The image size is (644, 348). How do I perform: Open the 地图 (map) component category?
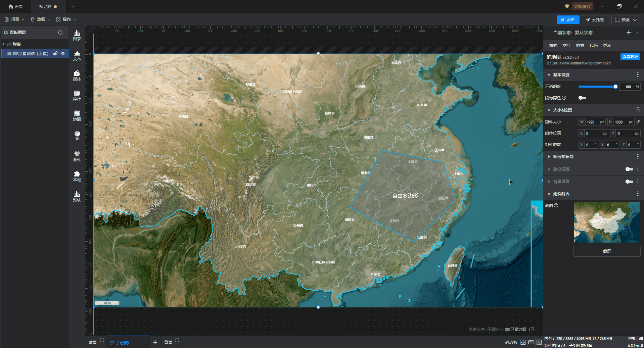pos(77,116)
